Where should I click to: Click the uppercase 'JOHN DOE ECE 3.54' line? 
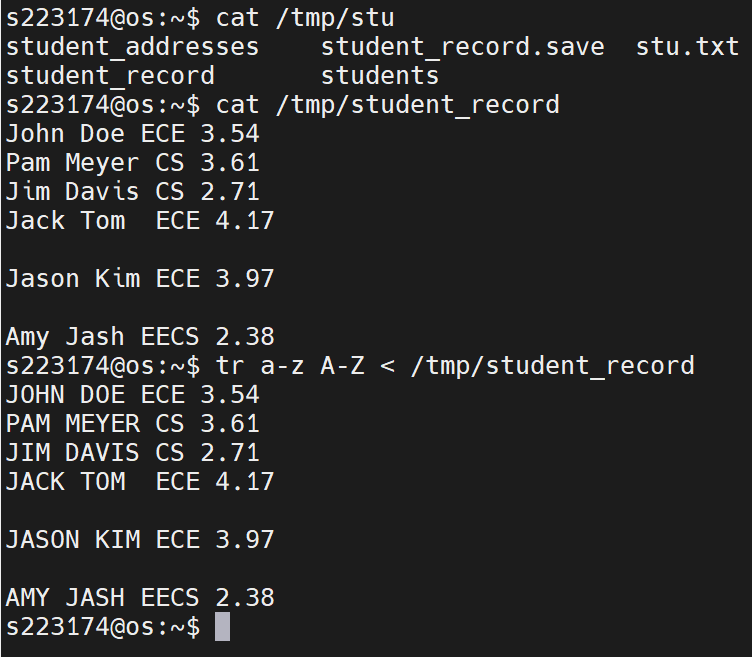point(132,395)
